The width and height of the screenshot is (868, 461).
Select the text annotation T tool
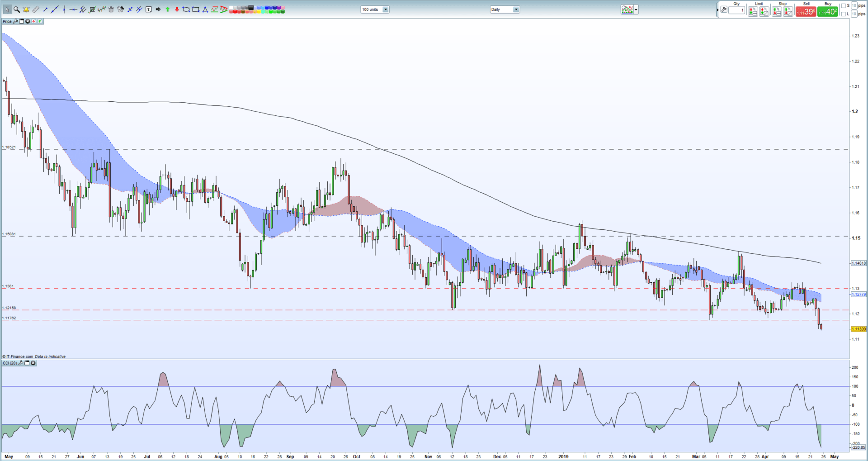point(149,9)
